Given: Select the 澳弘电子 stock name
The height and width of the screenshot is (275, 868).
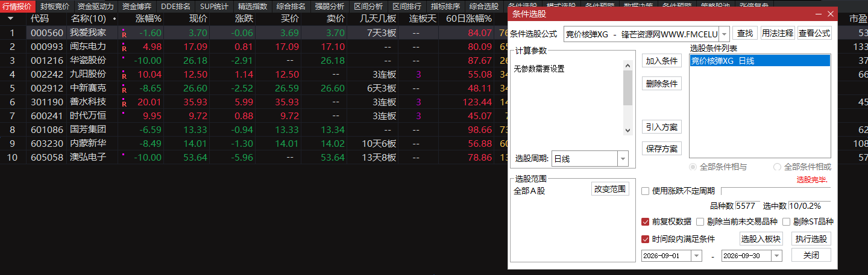Looking at the screenshot, I should coord(88,157).
